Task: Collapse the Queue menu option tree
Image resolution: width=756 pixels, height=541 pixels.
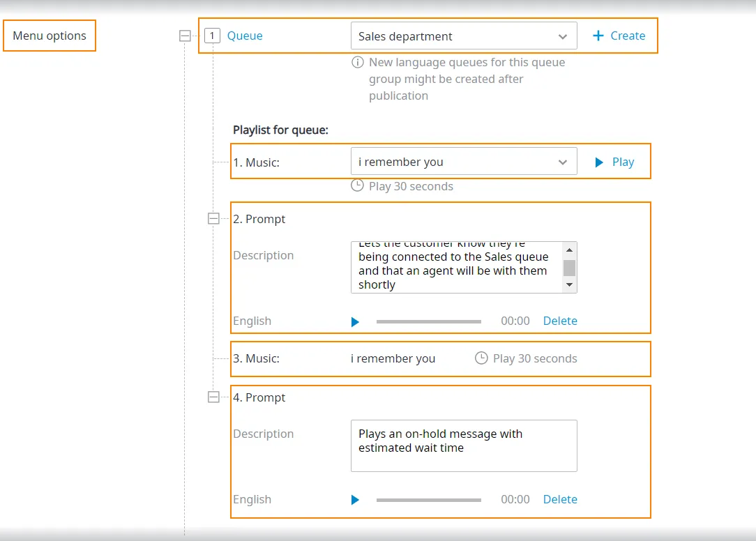Action: pos(185,36)
